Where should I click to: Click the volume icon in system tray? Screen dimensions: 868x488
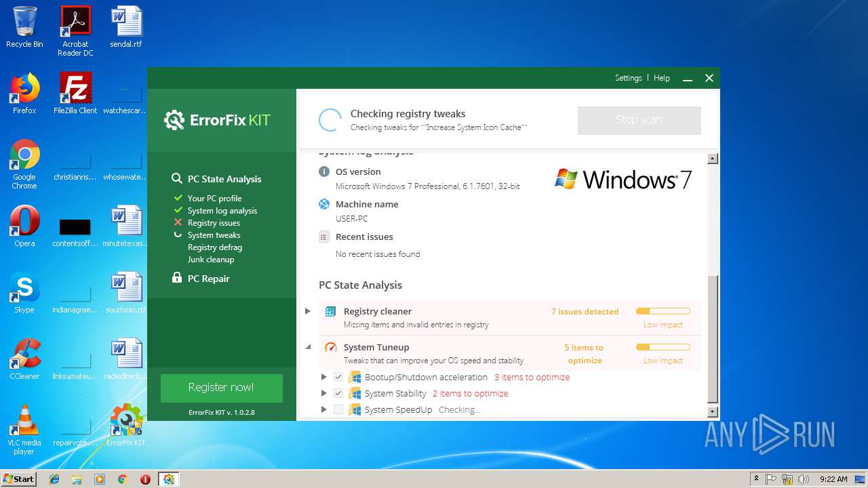point(804,479)
